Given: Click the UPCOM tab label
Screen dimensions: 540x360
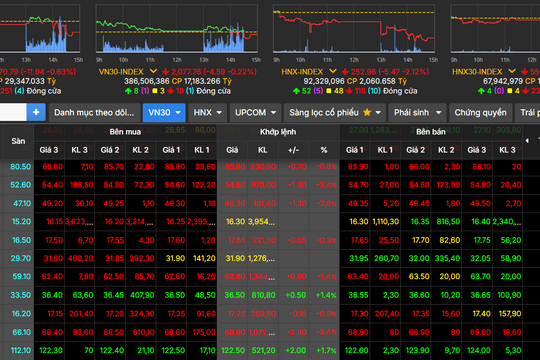Looking at the screenshot, I should 250,113.
